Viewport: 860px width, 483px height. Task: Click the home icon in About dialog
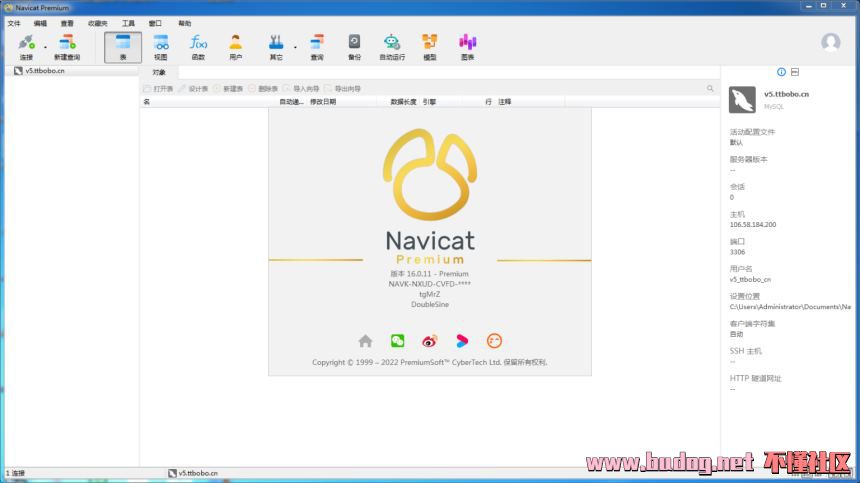click(x=365, y=341)
